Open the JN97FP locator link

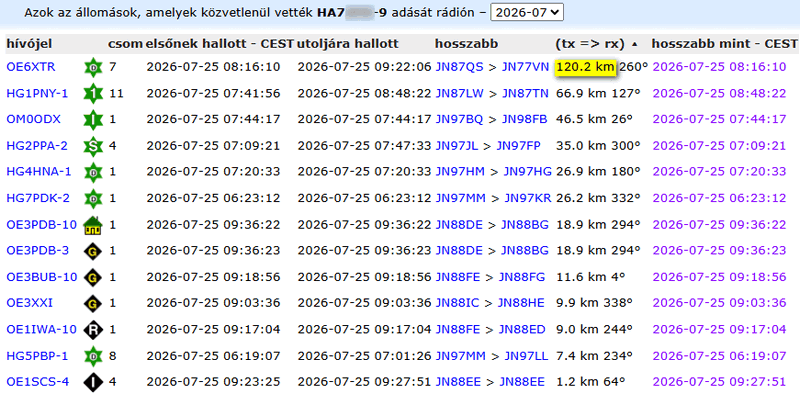tap(518, 146)
